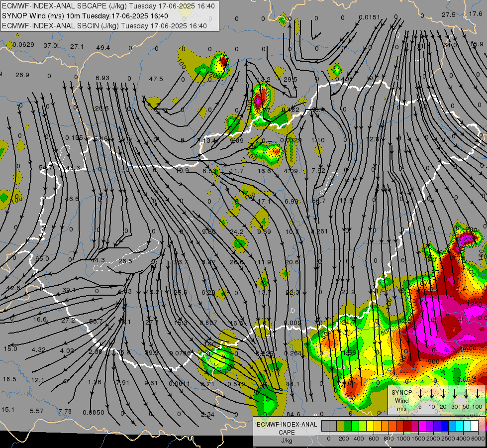The image size is (487, 448).
Task: Select the SBCIN title line
Action: pyautogui.click(x=104, y=26)
